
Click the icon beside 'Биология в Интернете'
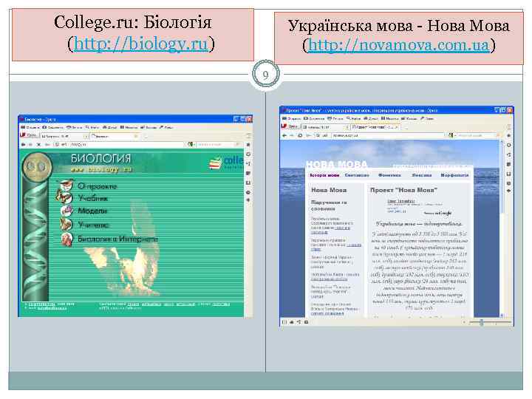66,239
